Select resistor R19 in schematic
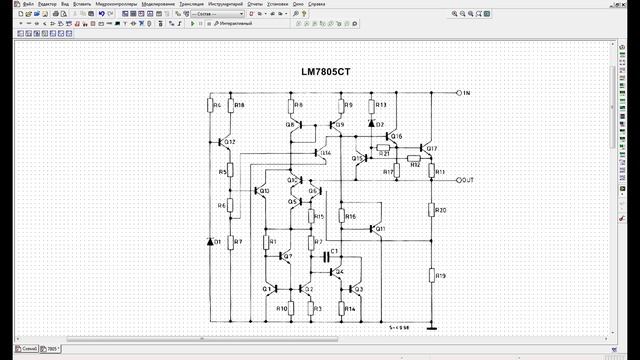 coord(431,276)
